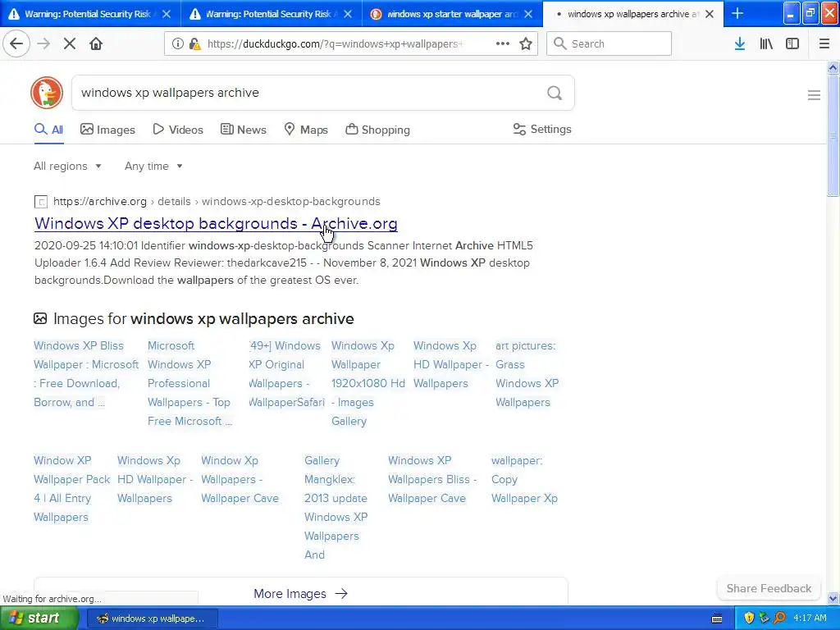Click the connection security lock warning icon

point(195,44)
